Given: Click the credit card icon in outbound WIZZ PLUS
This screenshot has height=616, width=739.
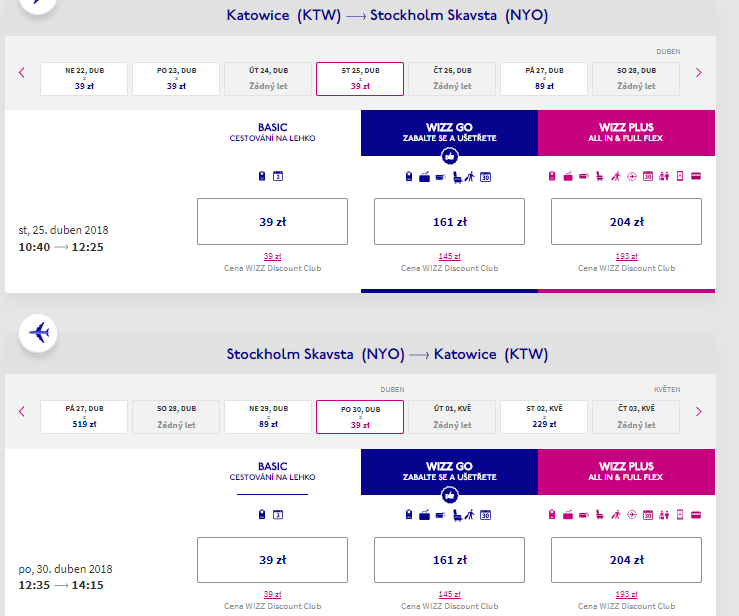Looking at the screenshot, I should pyautogui.click(x=695, y=177).
